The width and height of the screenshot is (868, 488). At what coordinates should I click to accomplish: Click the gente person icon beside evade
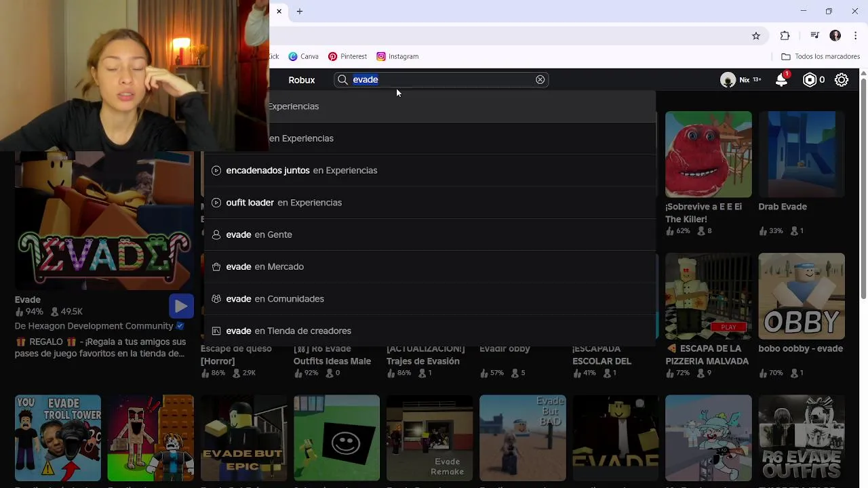pos(216,235)
